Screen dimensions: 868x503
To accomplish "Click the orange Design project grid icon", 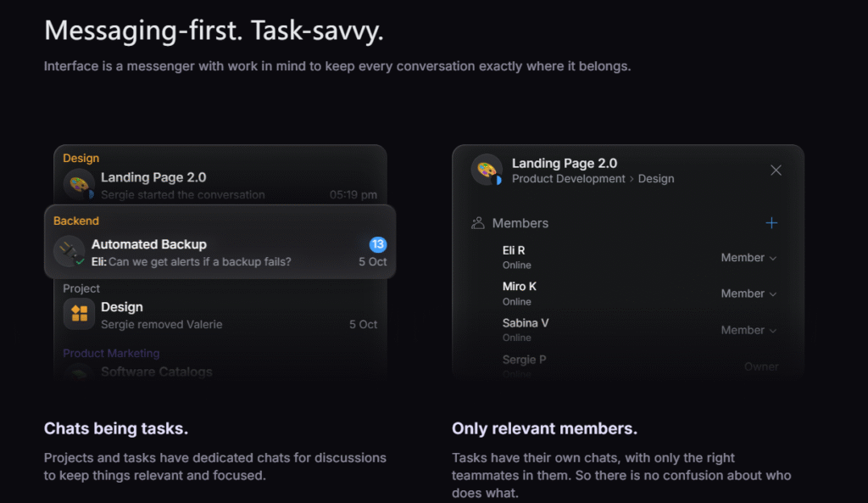I will pyautogui.click(x=79, y=315).
